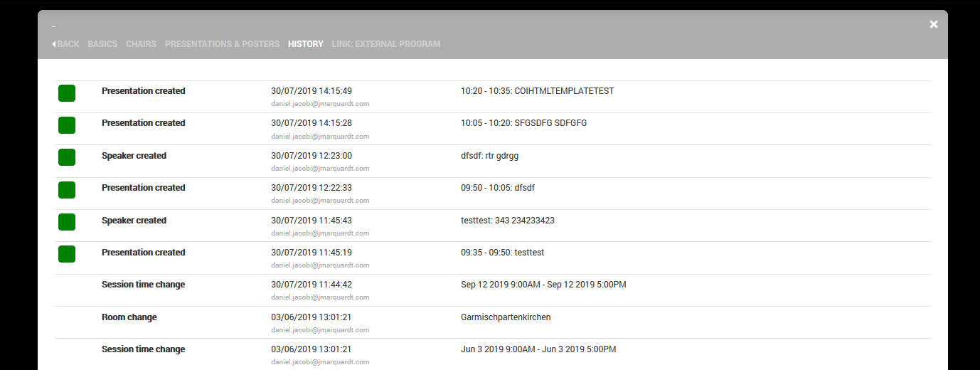Screen dimensions: 980x370
Task: Click timestamp 30/07/2019 14:15:28
Action: pos(311,123)
